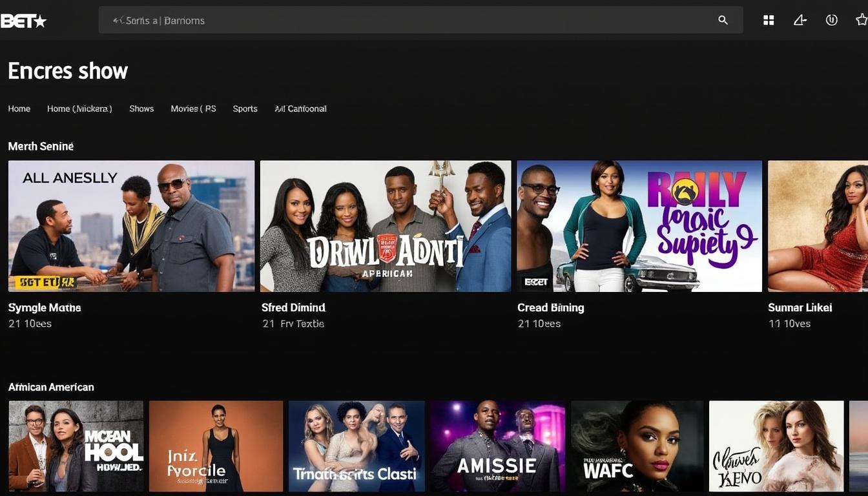Open the ALL ANESLLY show thumbnail

tap(131, 226)
